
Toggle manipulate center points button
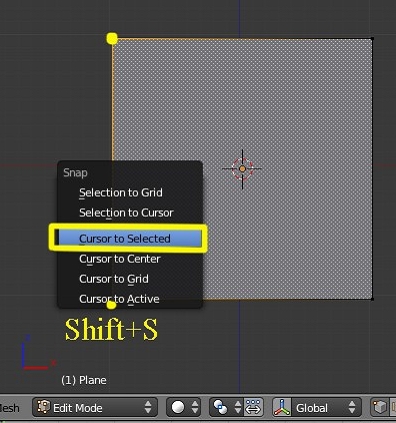click(x=254, y=407)
